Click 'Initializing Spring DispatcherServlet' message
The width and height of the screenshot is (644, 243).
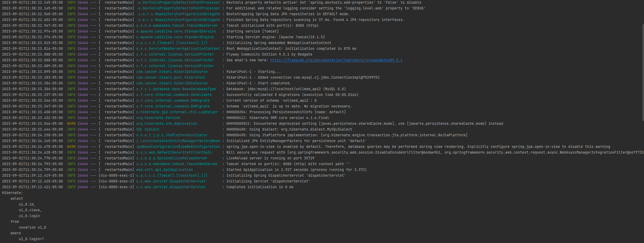click(286, 176)
